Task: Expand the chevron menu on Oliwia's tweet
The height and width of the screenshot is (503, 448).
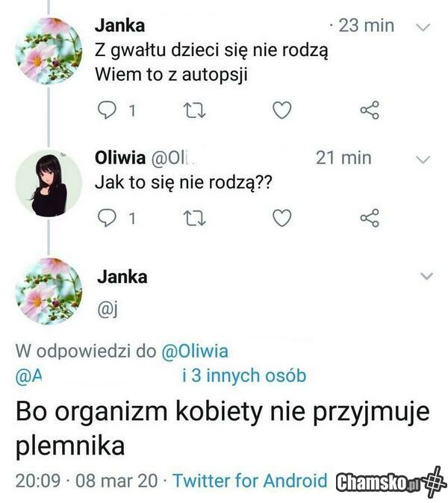Action: pos(423,159)
